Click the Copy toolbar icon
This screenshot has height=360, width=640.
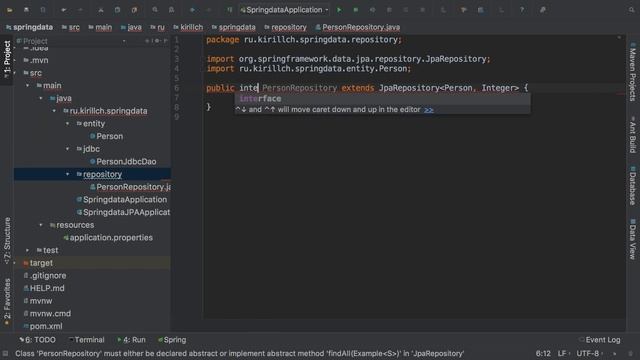[x=117, y=10]
